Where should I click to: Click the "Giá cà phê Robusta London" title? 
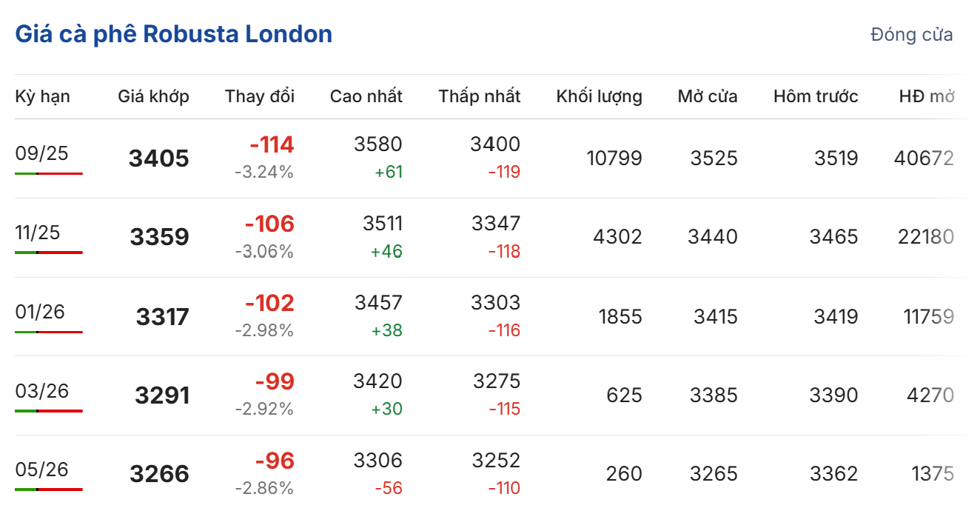173,34
